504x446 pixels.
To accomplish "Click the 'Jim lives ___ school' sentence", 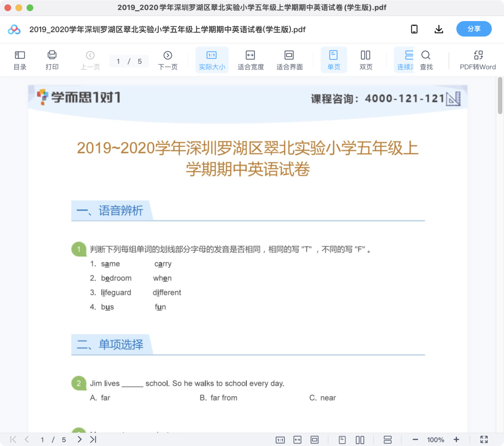I will [187, 383].
